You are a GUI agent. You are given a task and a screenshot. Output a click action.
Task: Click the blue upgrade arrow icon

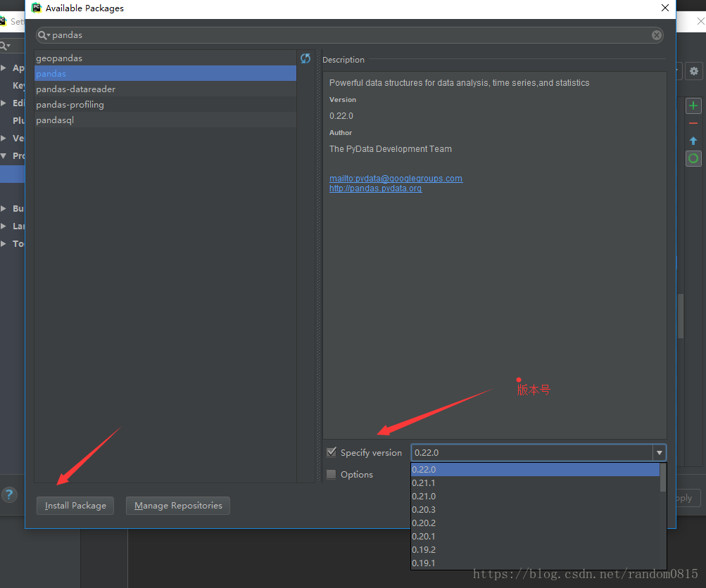tap(693, 141)
